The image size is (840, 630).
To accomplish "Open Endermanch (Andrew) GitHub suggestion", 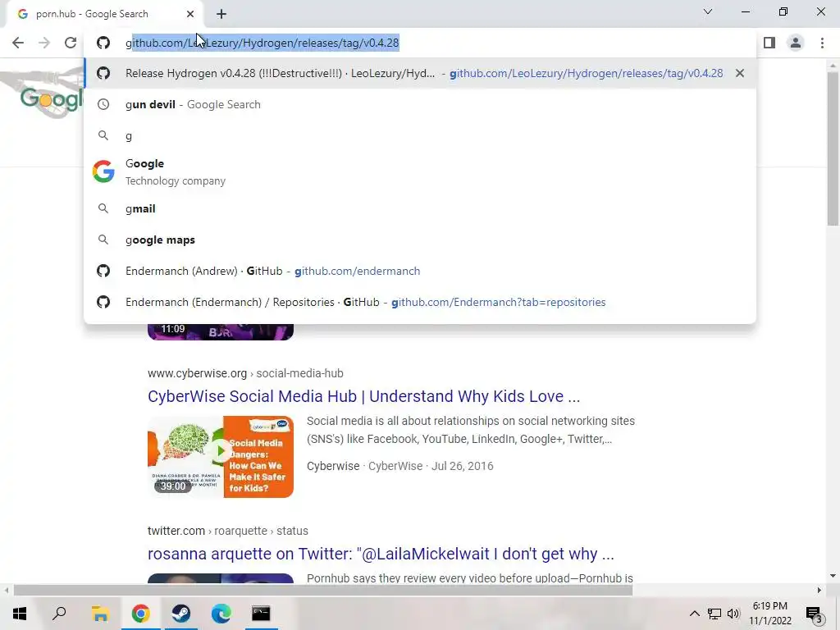I will [x=420, y=271].
